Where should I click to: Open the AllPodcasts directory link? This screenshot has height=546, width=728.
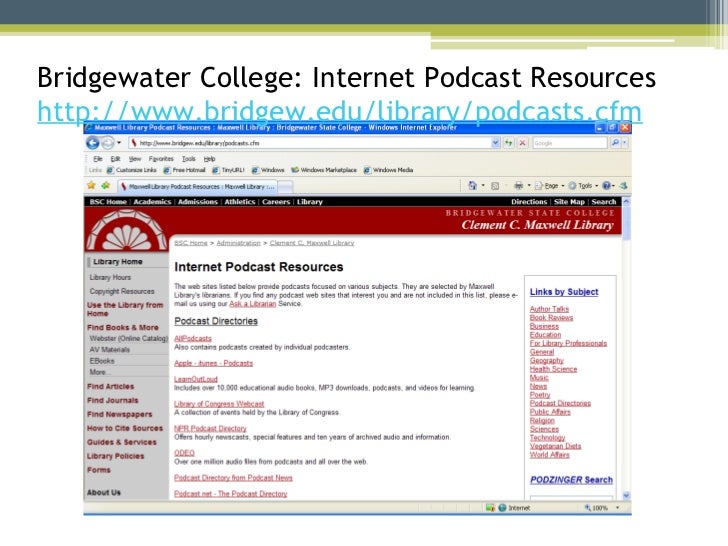coord(193,338)
